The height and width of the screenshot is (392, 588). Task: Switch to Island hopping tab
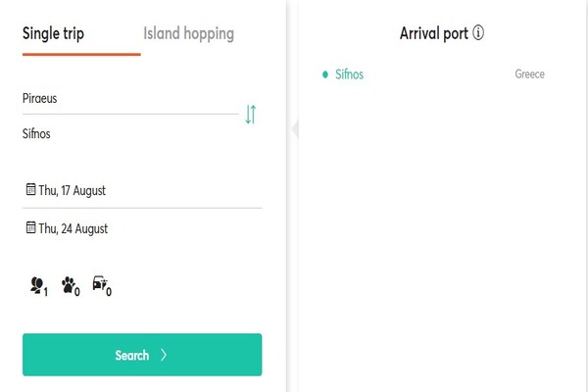pyautogui.click(x=188, y=33)
